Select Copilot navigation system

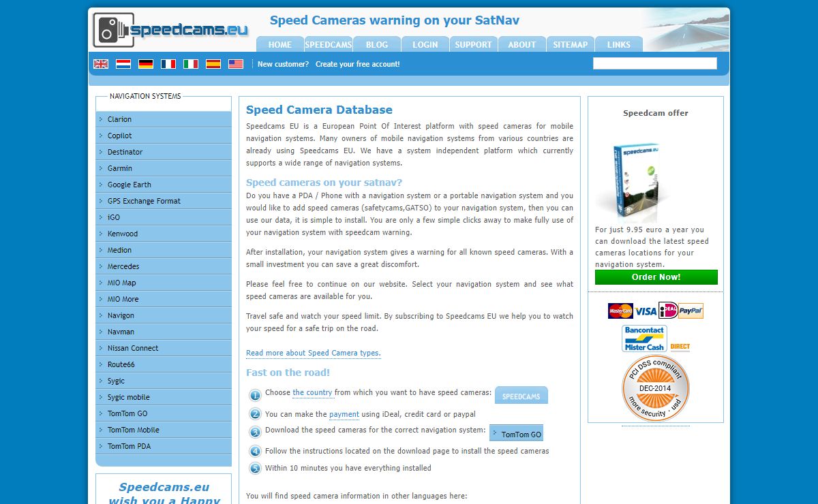[164, 136]
